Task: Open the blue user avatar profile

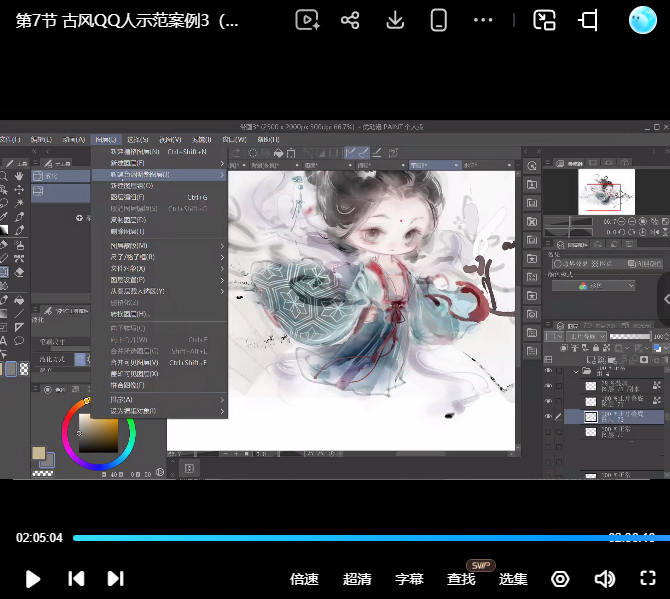Action: 642,20
